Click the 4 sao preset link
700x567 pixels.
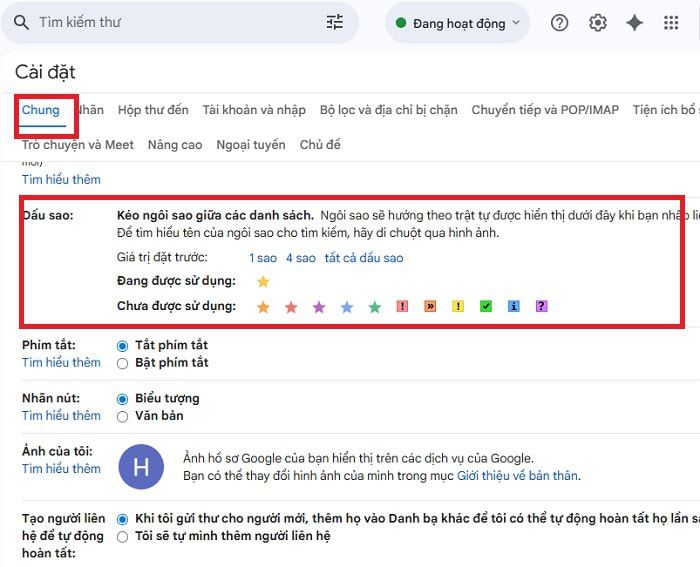[x=300, y=258]
